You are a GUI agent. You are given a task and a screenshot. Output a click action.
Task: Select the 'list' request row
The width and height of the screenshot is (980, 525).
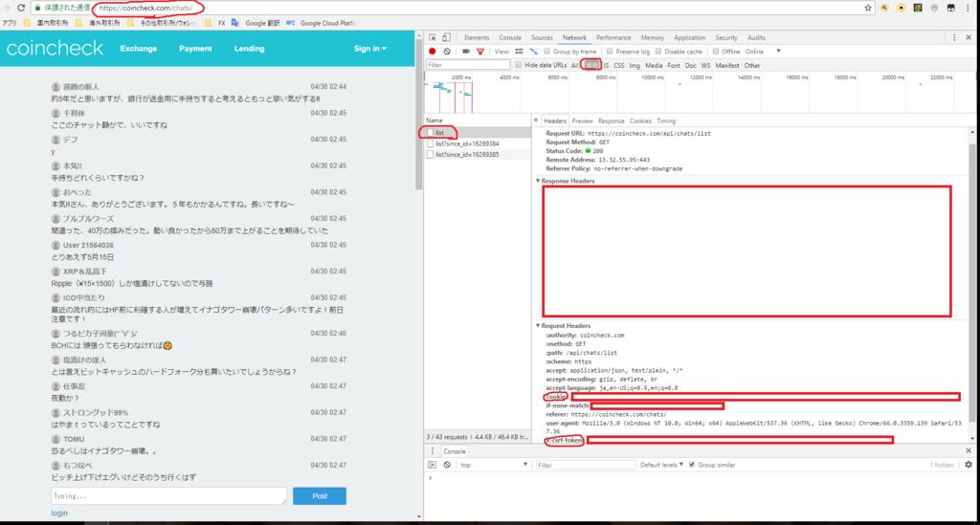click(x=478, y=132)
